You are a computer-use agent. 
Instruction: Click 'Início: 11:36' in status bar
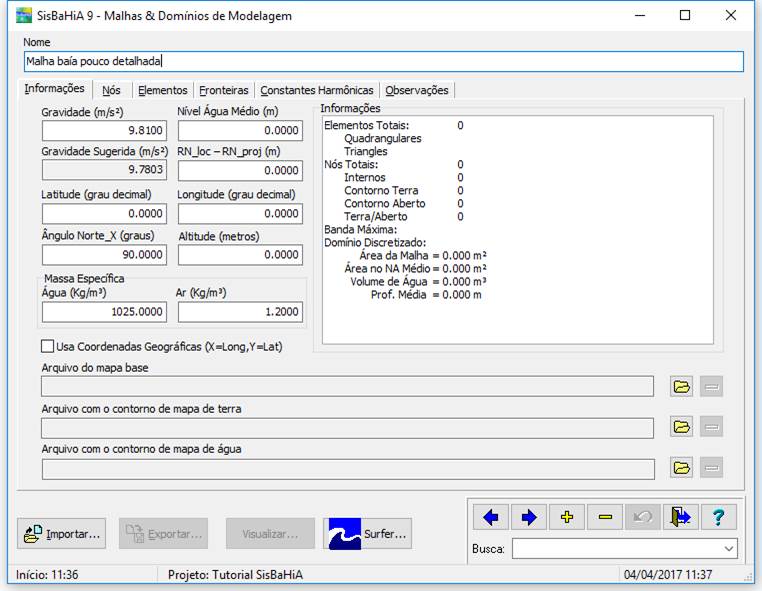click(x=47, y=575)
